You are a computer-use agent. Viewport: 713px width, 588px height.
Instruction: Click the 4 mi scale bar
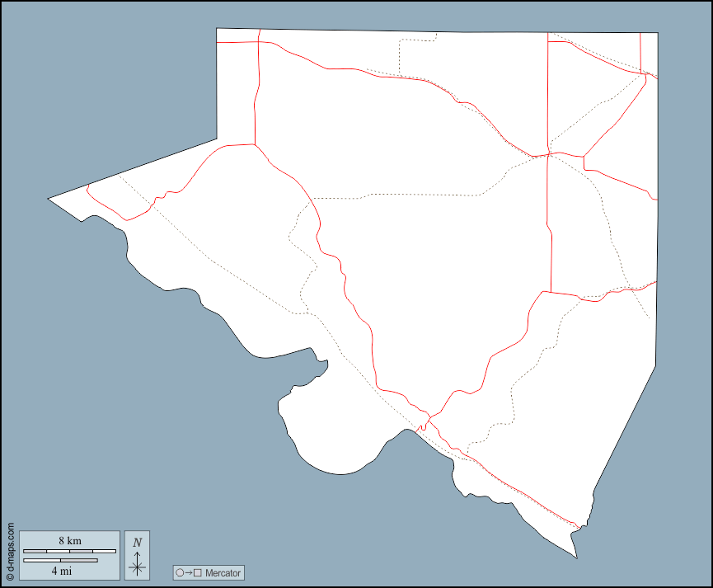tap(60, 561)
